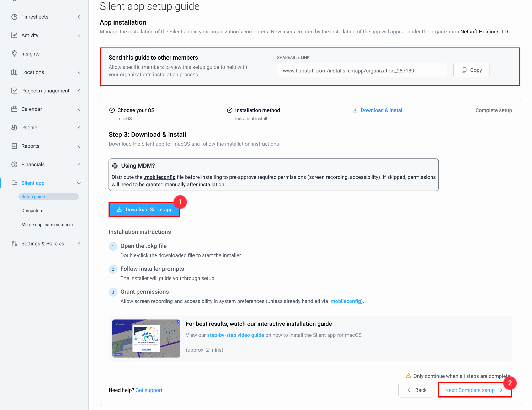
Task: Go to the Complete setup step
Action: (x=494, y=110)
